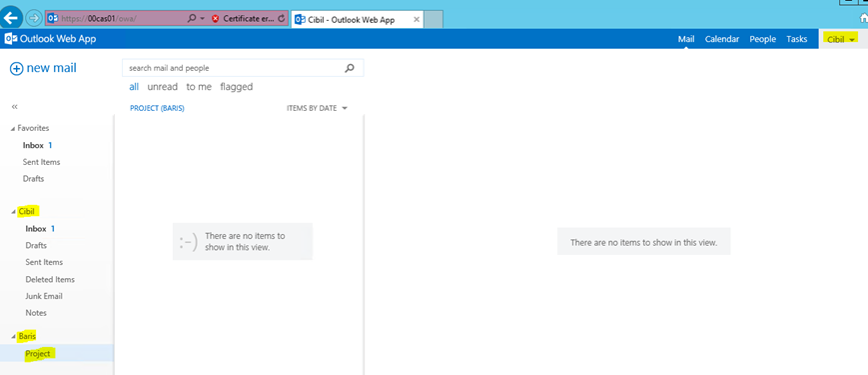Filter messages by unread
The height and width of the screenshot is (375, 868).
[x=162, y=86]
